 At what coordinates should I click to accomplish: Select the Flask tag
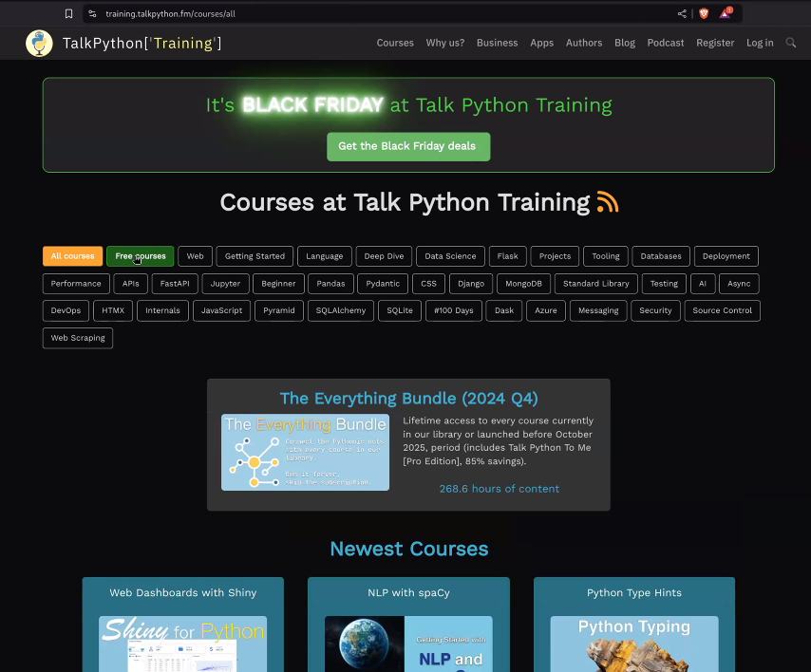507,256
